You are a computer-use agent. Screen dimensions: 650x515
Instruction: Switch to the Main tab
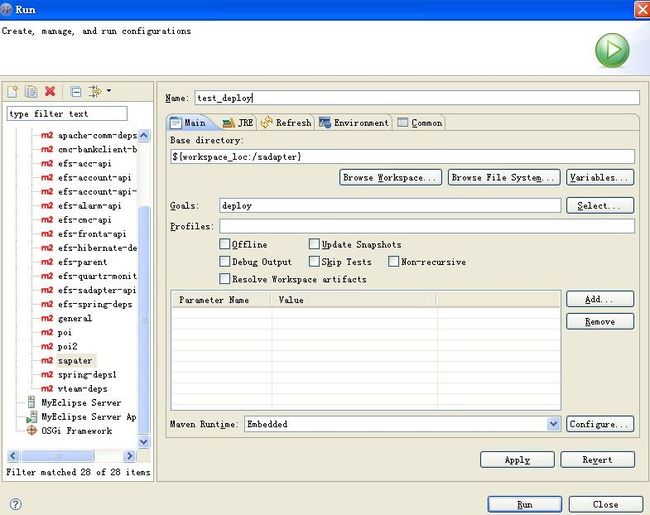(x=189, y=123)
